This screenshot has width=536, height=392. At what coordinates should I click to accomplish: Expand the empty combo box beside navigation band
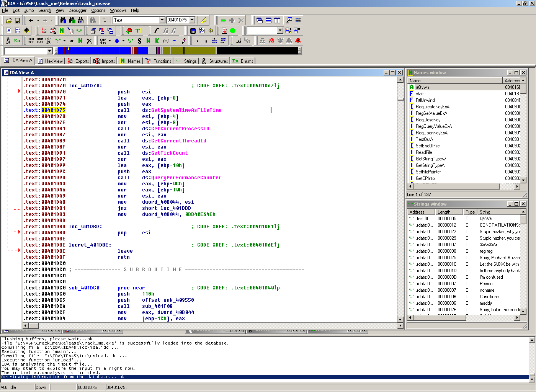(49, 51)
